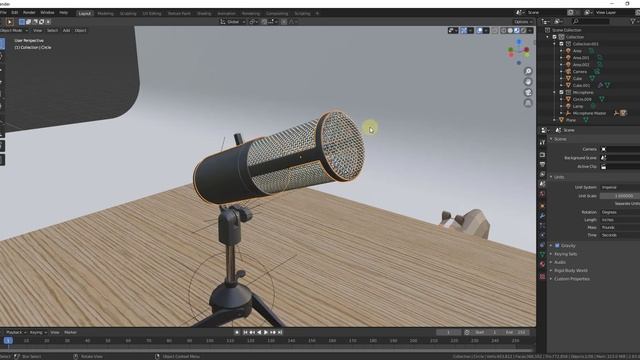640x360 pixels.
Task: Open the Physics properties tab icon
Action: pos(542,235)
